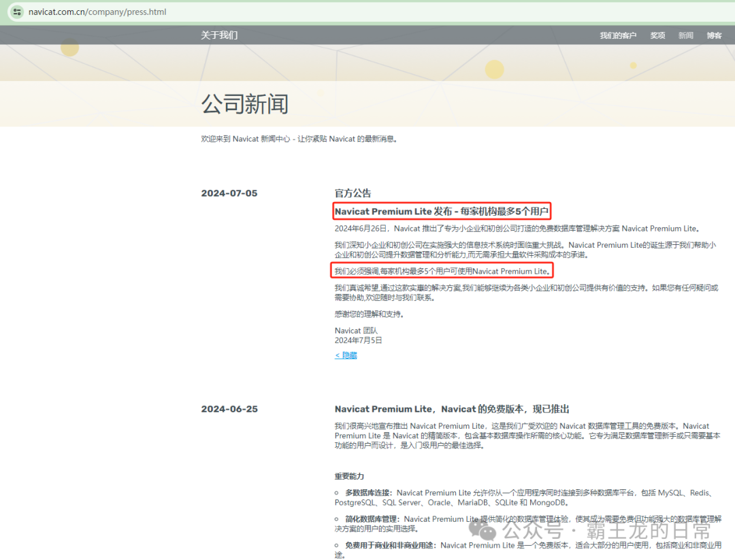
Task: Go to 奖项 nav item
Action: coord(657,35)
